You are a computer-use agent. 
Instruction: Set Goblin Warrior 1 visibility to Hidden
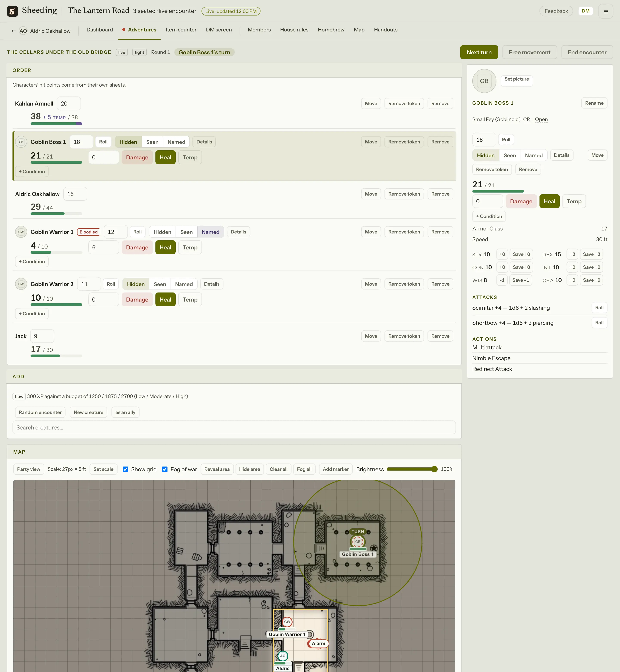[x=162, y=232]
